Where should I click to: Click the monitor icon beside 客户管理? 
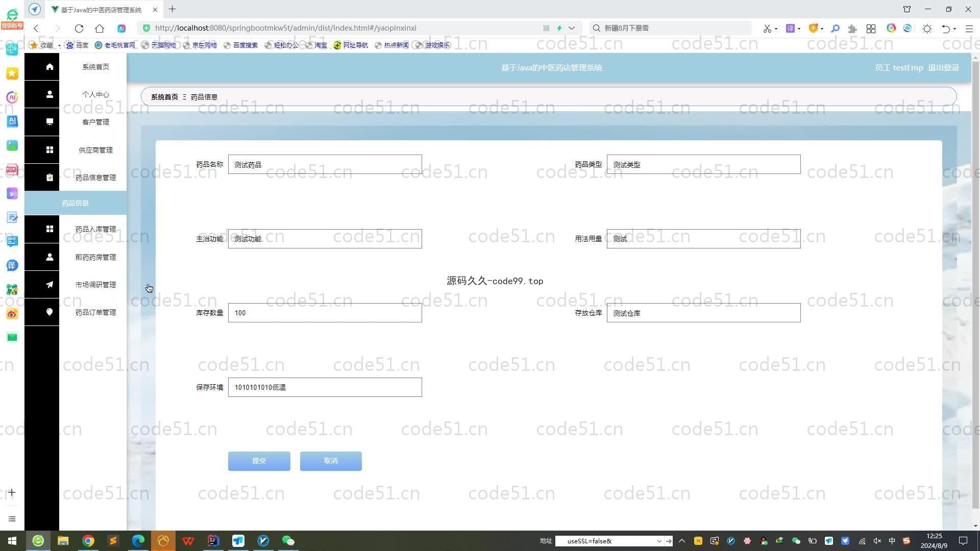tap(50, 122)
